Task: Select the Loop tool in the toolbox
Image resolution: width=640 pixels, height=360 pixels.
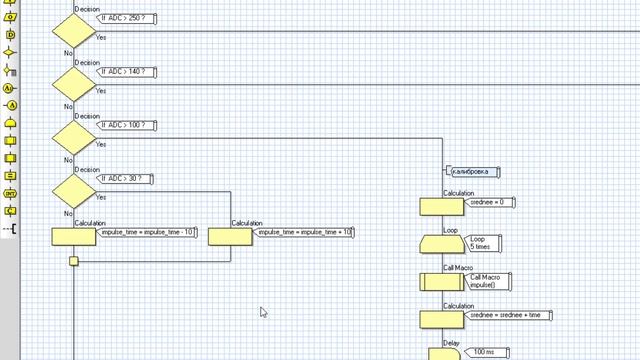Action: [10, 123]
